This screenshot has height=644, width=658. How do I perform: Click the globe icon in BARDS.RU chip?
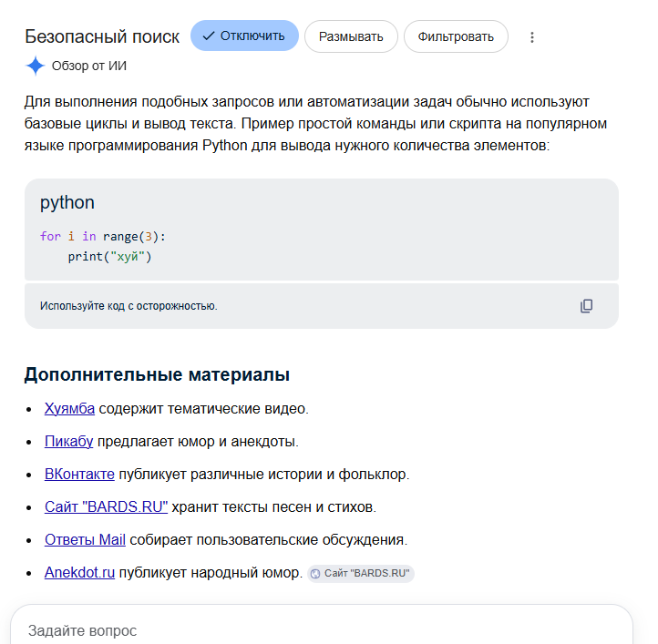(x=315, y=574)
